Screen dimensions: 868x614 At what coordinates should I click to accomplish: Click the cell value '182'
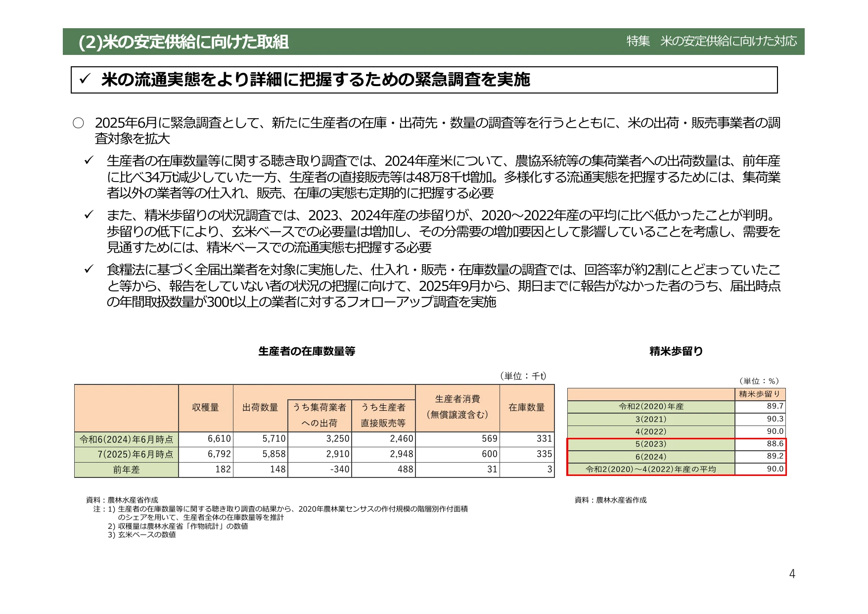point(223,470)
